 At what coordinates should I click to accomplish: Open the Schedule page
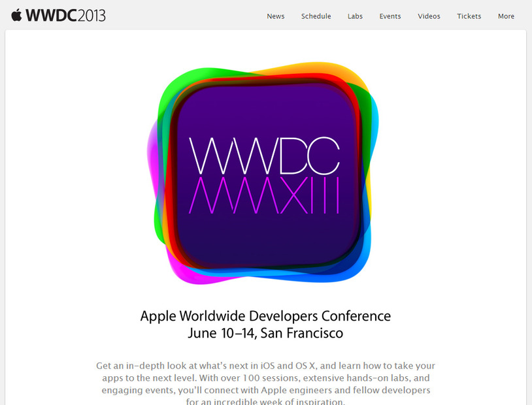click(x=316, y=16)
